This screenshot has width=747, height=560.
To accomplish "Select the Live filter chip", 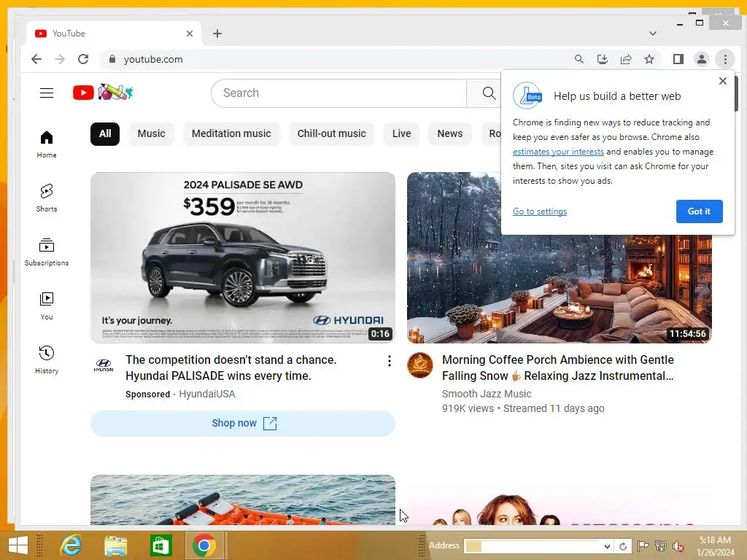I will (401, 134).
